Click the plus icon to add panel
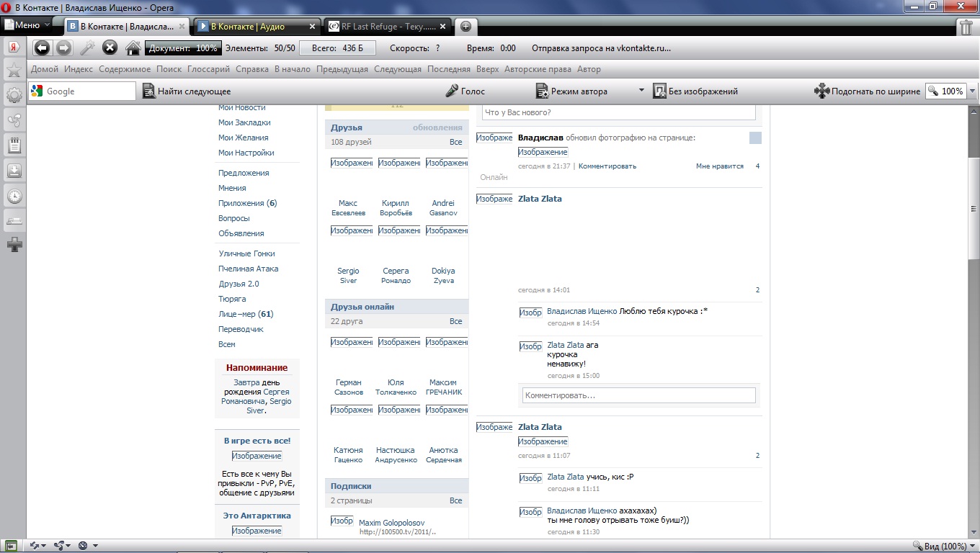This screenshot has height=553, width=980. (14, 246)
